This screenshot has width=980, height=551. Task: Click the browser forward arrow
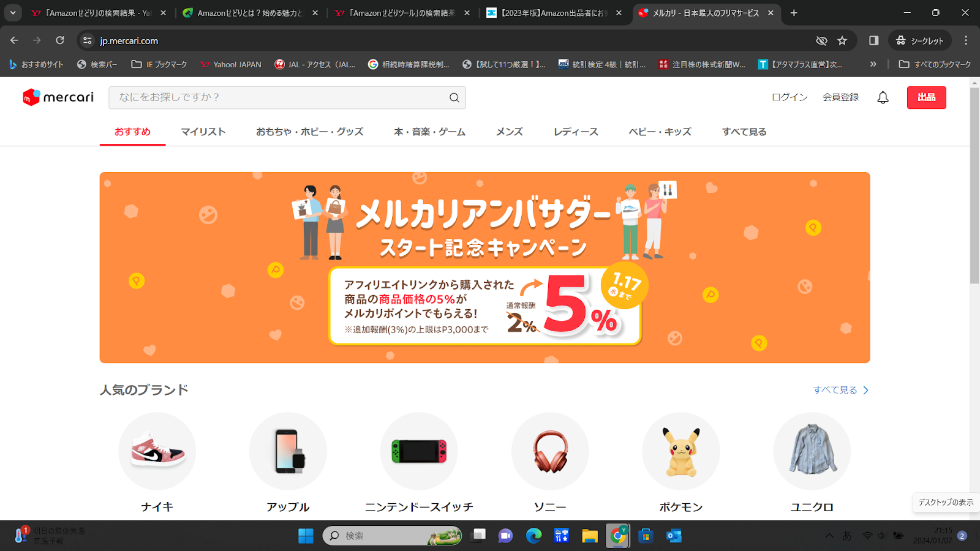coord(37,40)
